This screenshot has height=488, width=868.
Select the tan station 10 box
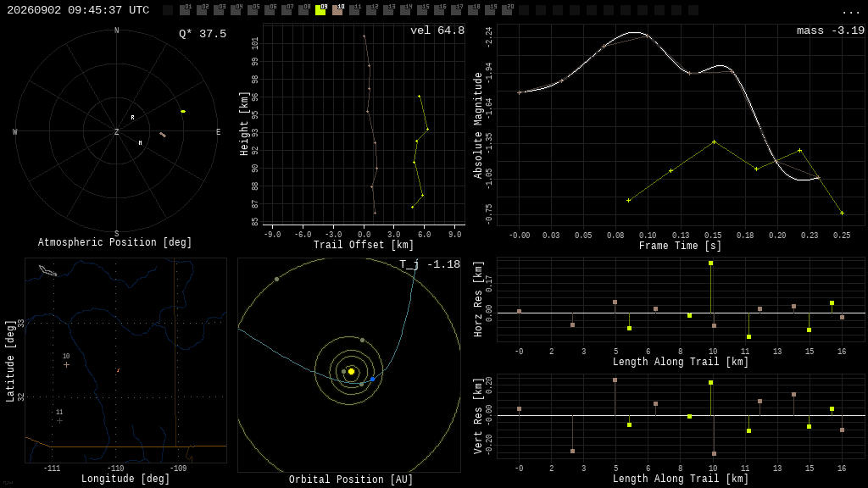[337, 10]
